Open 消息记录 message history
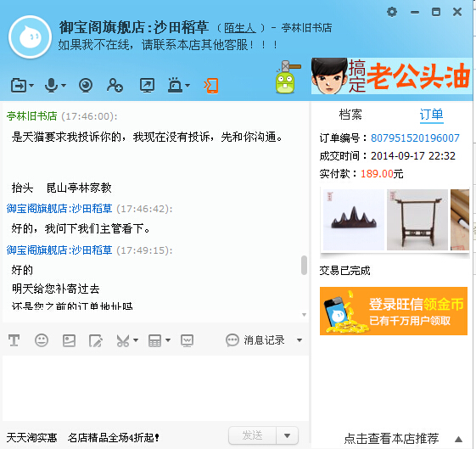Image resolution: width=476 pixels, height=449 pixels. (x=255, y=340)
